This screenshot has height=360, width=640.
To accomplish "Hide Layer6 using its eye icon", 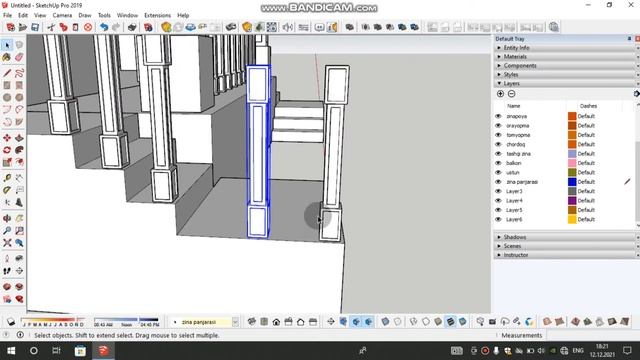I will (x=498, y=220).
